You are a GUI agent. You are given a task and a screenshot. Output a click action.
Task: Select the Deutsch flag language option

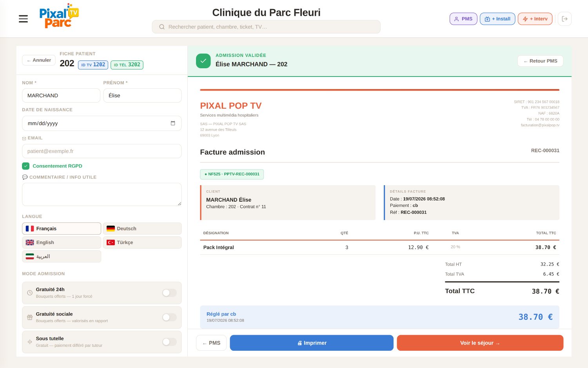click(142, 229)
